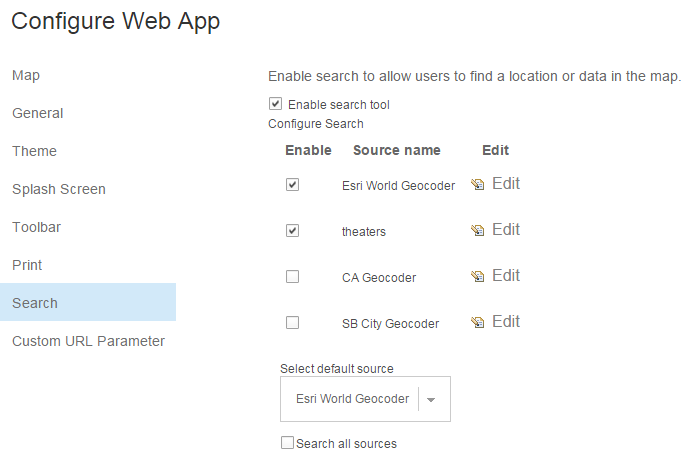Click the Edit link for theaters
685x470 pixels.
506,230
